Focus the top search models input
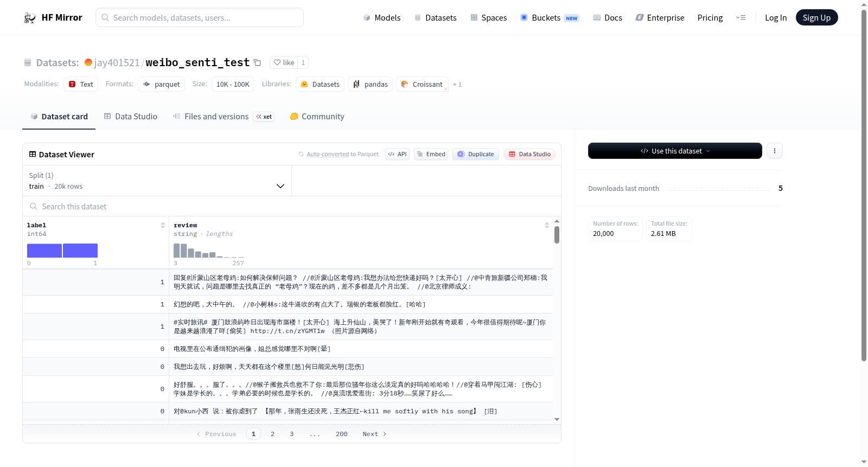 pyautogui.click(x=200, y=17)
